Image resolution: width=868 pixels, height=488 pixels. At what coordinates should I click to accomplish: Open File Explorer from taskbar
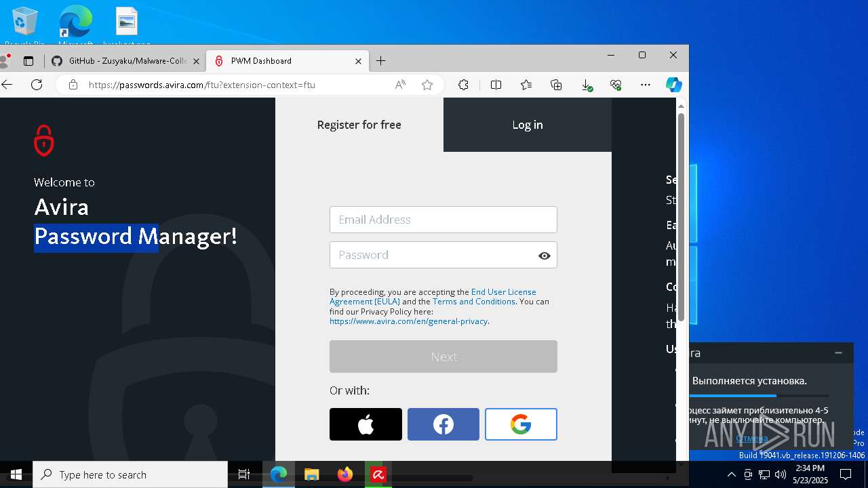[x=311, y=474]
